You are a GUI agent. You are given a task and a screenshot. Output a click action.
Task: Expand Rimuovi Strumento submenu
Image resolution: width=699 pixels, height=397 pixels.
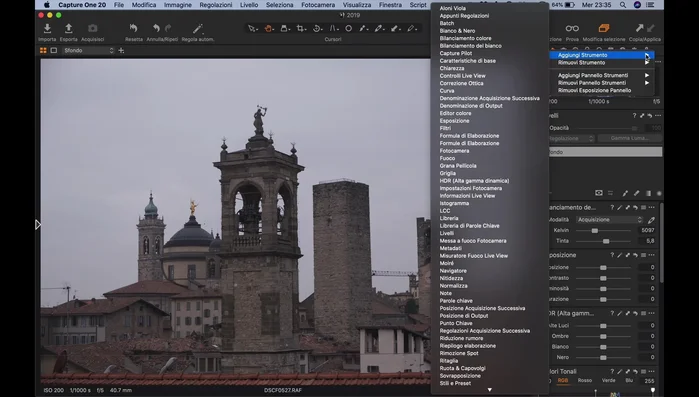646,63
